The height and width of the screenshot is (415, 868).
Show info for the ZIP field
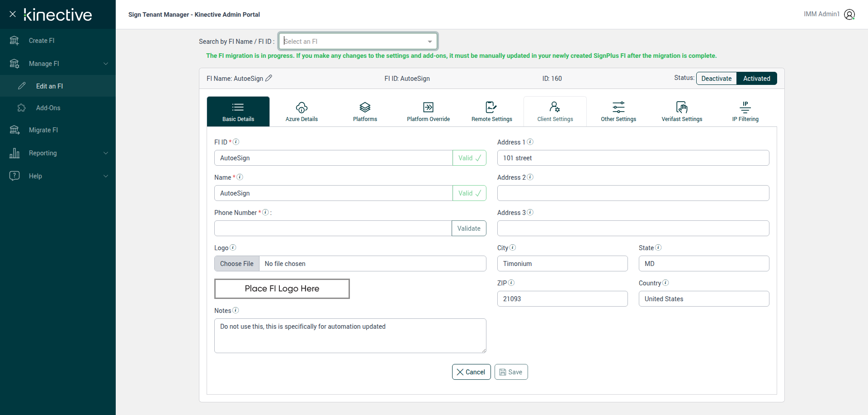coord(511,283)
